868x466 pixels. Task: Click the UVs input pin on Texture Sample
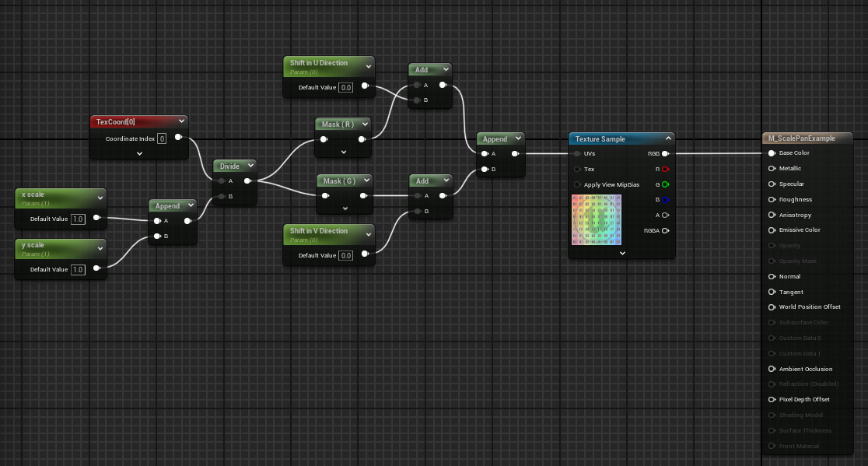pos(576,154)
